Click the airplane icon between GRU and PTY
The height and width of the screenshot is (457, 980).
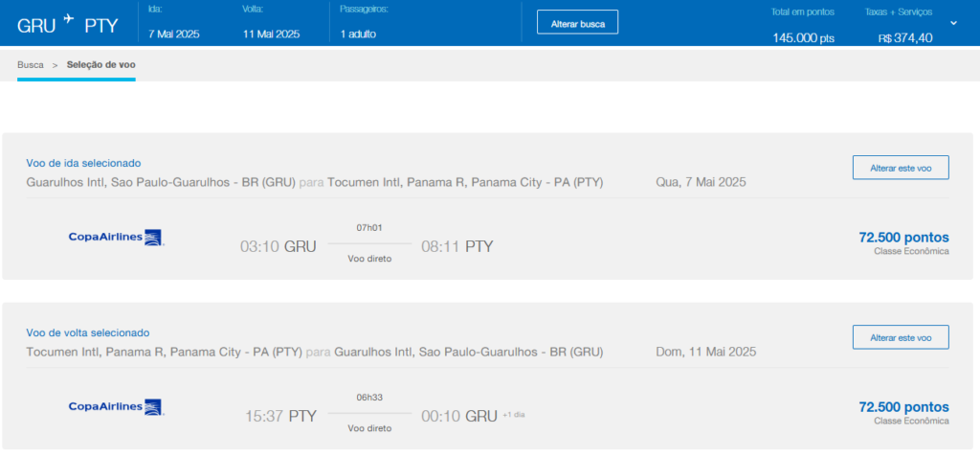67,20
